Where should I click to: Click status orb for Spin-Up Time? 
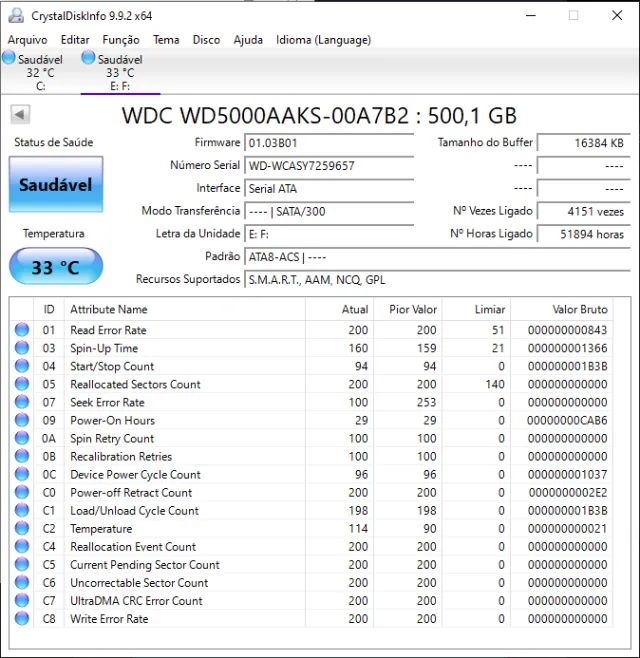tap(22, 348)
